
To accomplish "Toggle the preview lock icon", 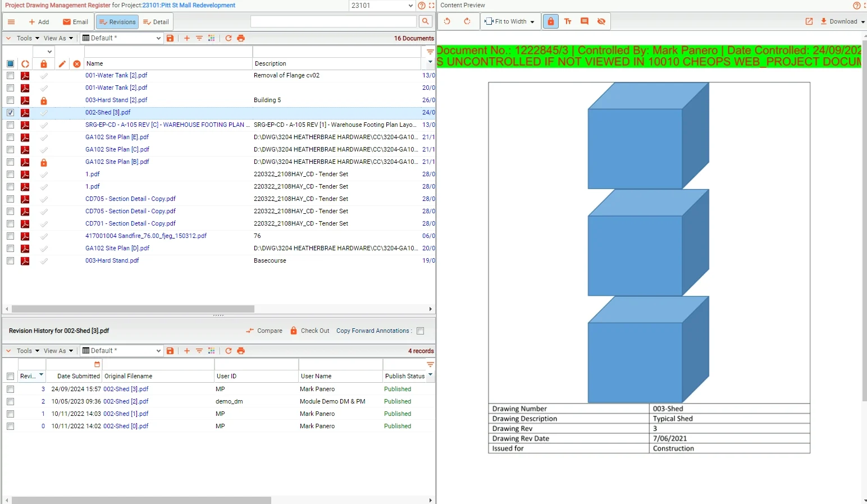I will point(551,21).
